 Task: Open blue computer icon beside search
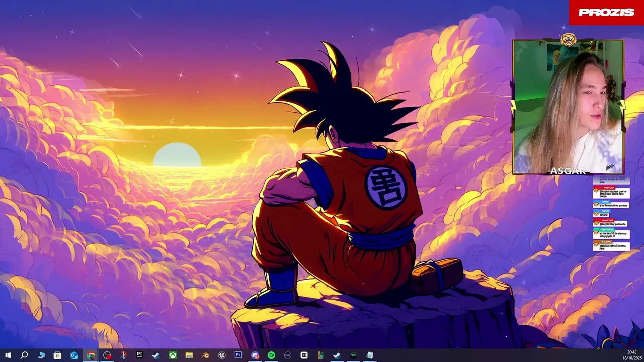pos(41,355)
